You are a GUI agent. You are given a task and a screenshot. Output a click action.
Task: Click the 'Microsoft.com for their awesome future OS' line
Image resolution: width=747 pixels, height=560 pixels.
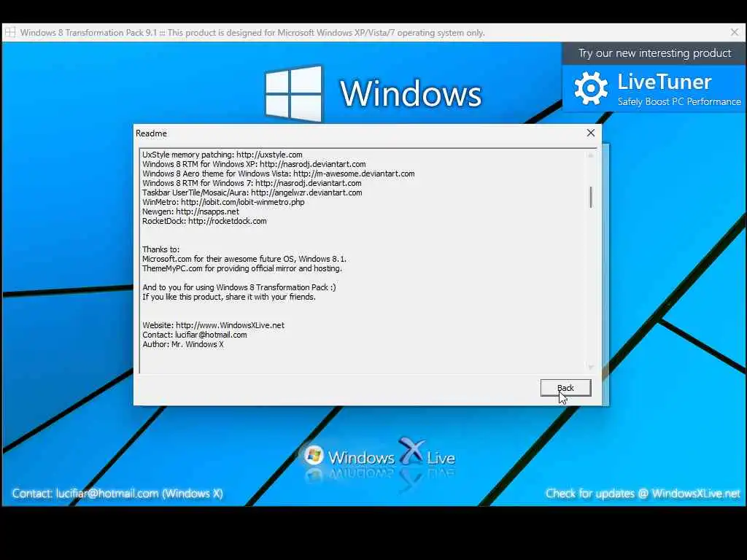(244, 259)
